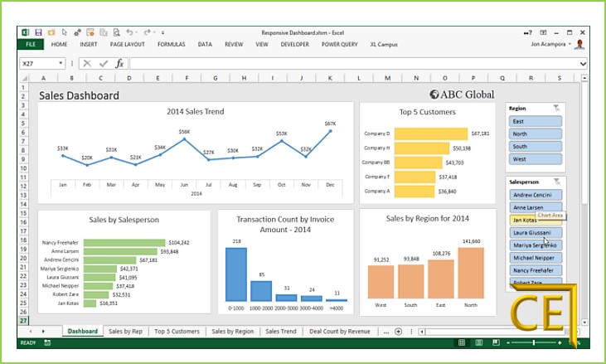The width and height of the screenshot is (606, 364).
Task: Toggle the North region slicer button
Action: click(536, 133)
